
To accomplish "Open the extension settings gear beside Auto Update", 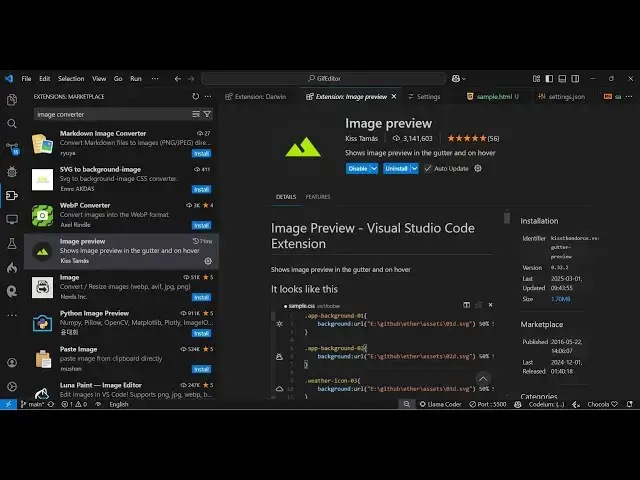I will [478, 168].
